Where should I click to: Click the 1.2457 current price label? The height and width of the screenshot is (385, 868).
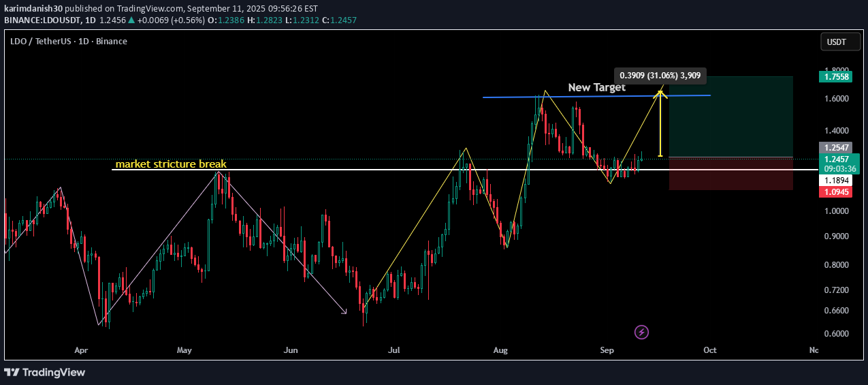coord(837,159)
